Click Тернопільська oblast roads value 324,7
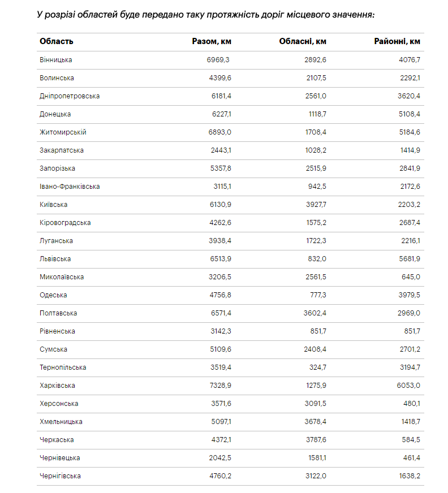 (317, 367)
